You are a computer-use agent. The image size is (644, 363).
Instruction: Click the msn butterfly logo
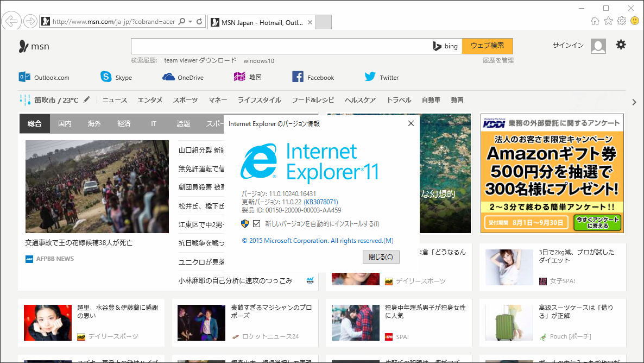click(23, 46)
